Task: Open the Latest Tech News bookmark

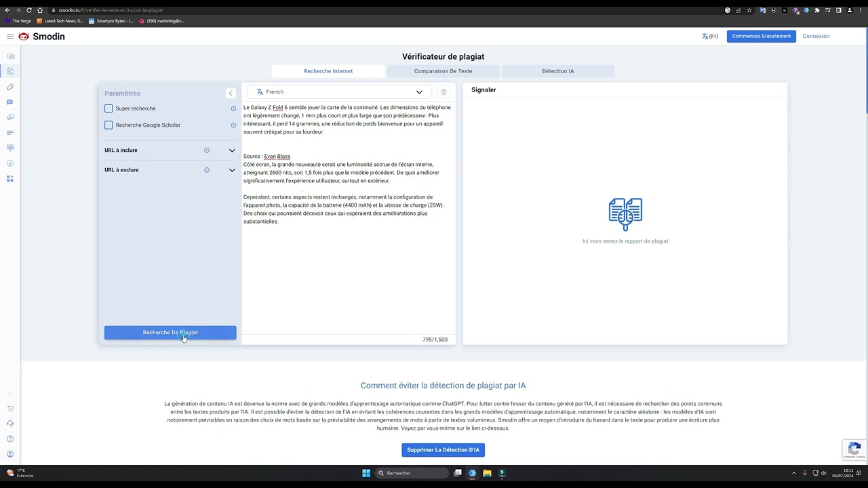Action: coord(60,21)
